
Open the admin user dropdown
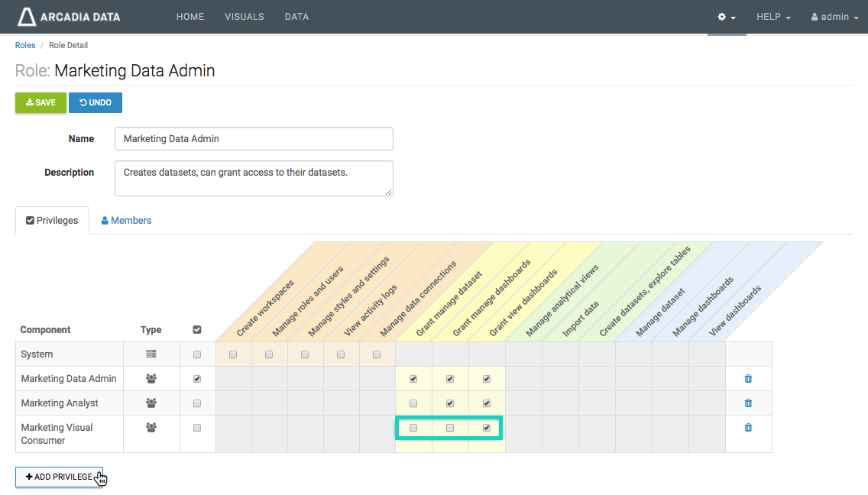click(x=834, y=17)
